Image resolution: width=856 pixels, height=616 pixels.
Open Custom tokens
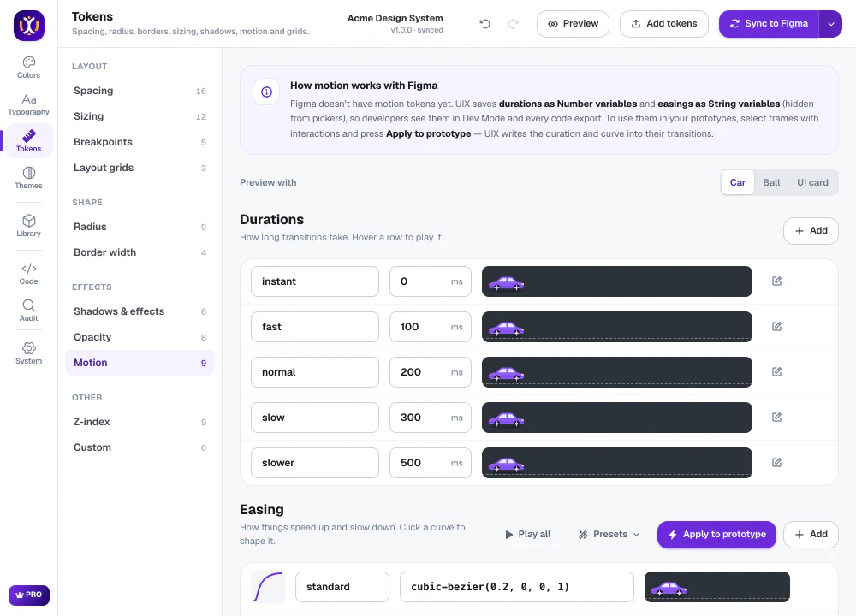(140, 447)
